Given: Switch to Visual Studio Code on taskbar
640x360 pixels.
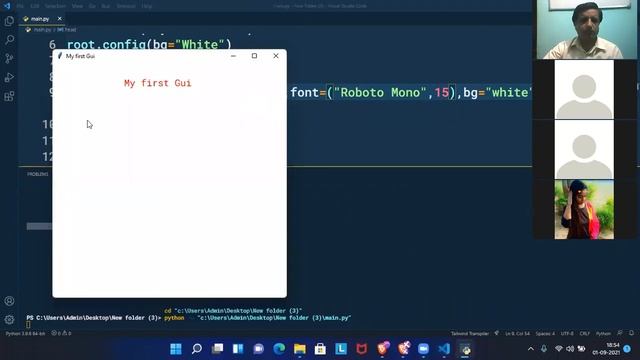Looking at the screenshot, I should point(444,349).
